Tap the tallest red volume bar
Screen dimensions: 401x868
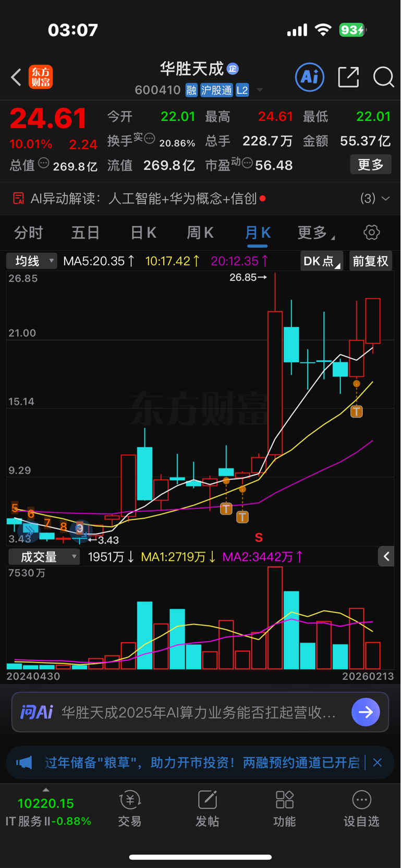(275, 618)
